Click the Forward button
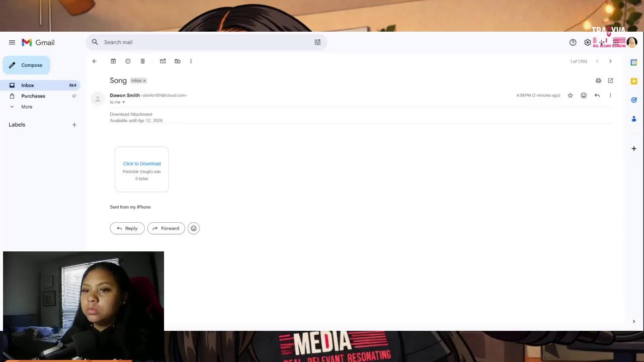Image resolution: width=644 pixels, height=362 pixels. [x=166, y=228]
